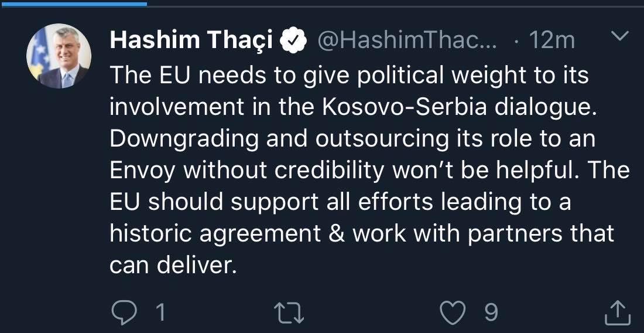Expand the tweet options chevron at top right

coord(620,36)
